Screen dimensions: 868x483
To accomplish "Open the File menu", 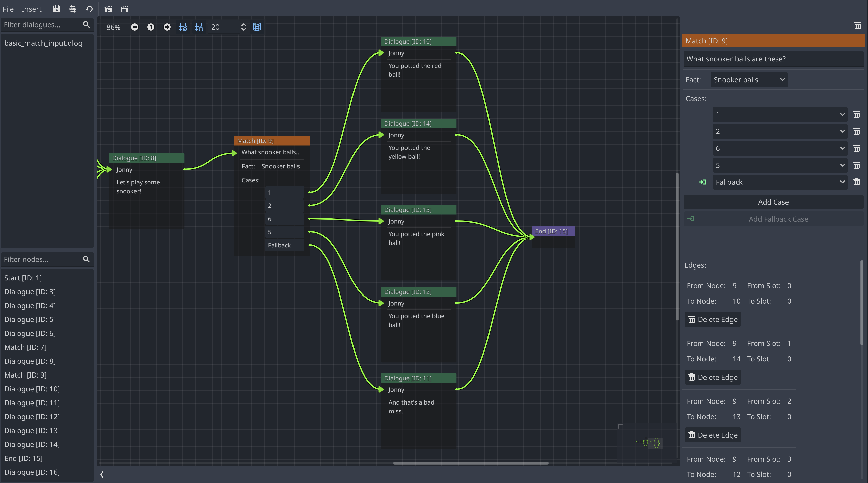I will (x=8, y=9).
